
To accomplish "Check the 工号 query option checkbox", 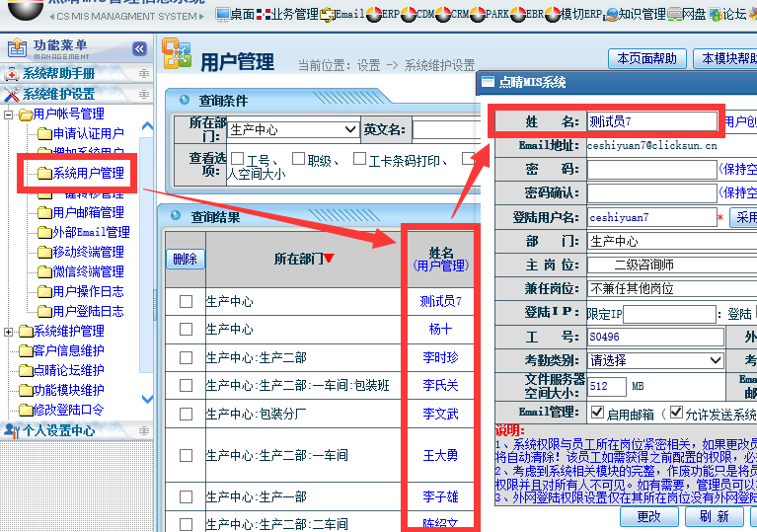I will 235,158.
